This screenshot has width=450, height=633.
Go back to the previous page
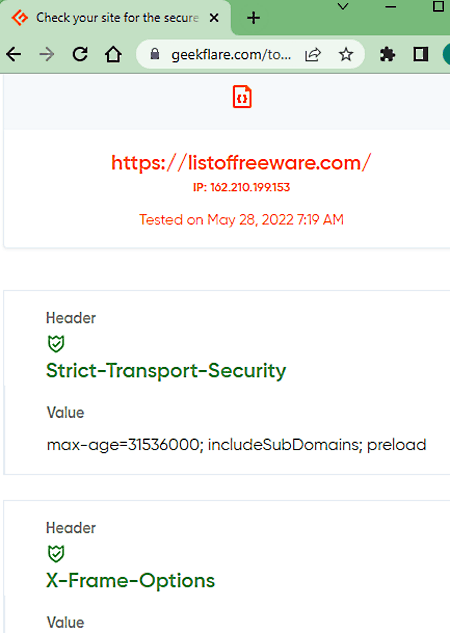click(14, 54)
